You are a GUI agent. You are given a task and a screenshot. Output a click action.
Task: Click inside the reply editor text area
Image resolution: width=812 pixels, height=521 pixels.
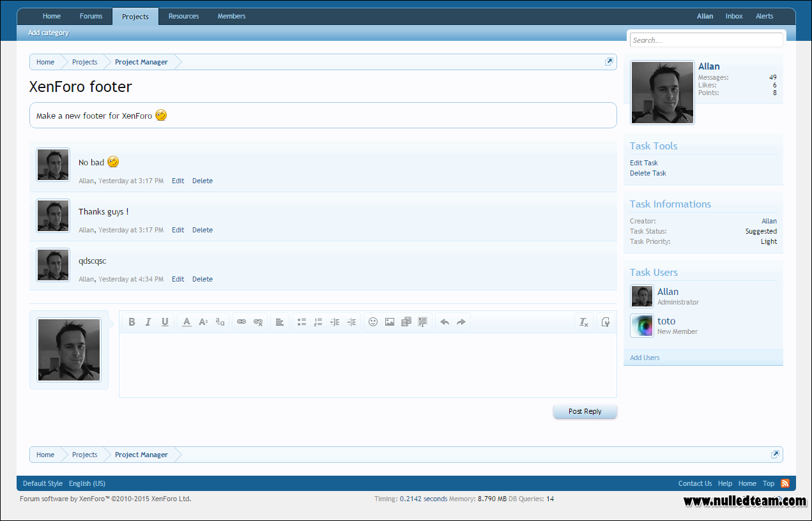(x=368, y=365)
